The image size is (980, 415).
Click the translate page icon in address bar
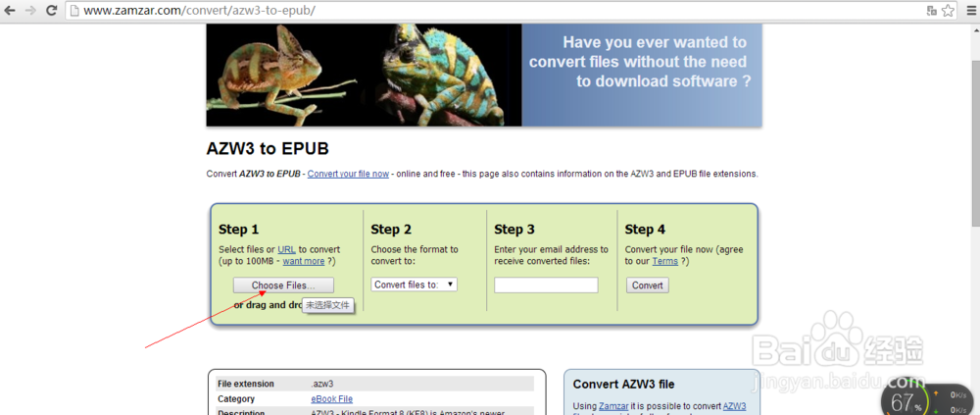[x=932, y=11]
